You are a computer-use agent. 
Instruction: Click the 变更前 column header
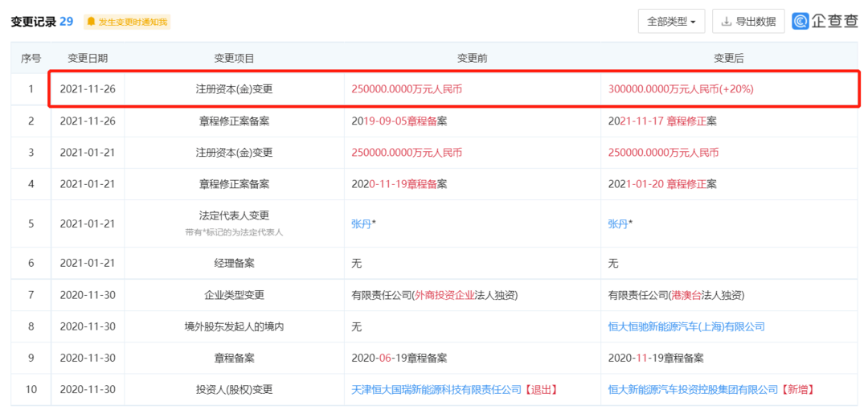473,58
